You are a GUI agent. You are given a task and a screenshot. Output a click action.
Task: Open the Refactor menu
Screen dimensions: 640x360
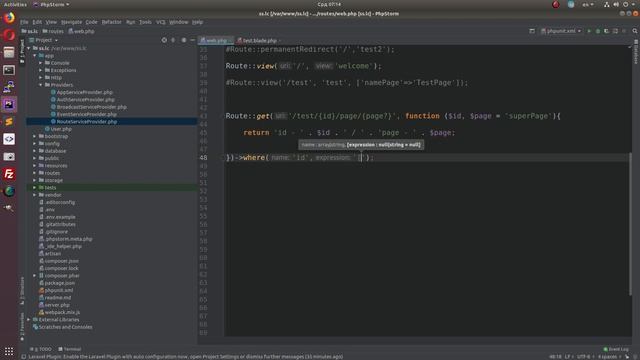coord(111,22)
